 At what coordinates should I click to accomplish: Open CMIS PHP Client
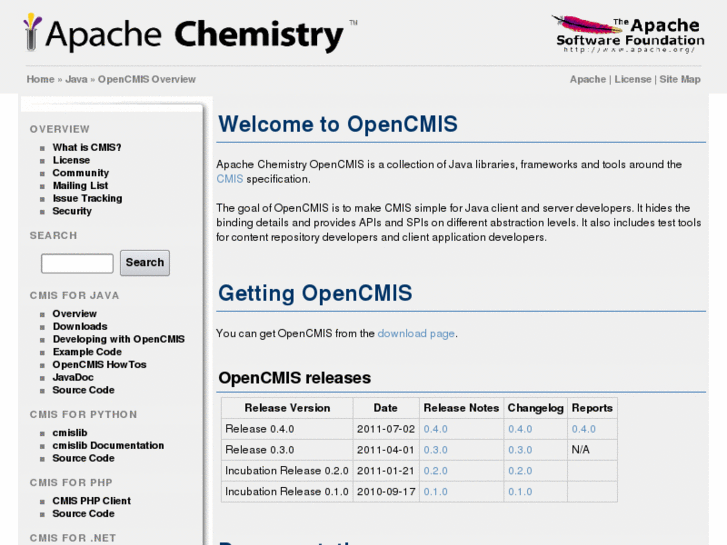click(x=91, y=501)
